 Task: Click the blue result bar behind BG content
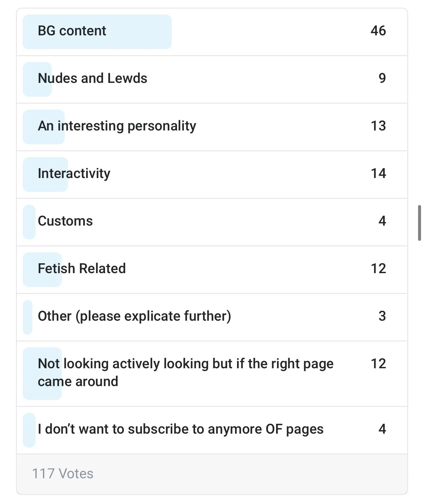(x=97, y=32)
